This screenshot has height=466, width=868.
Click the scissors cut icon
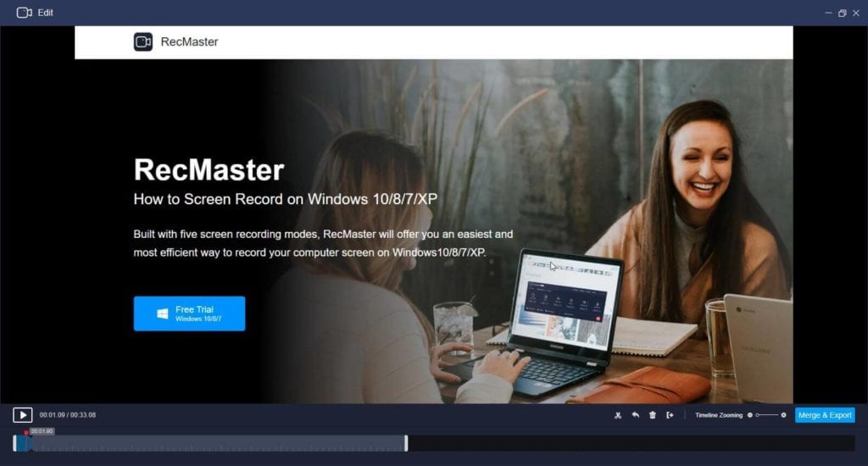(618, 415)
